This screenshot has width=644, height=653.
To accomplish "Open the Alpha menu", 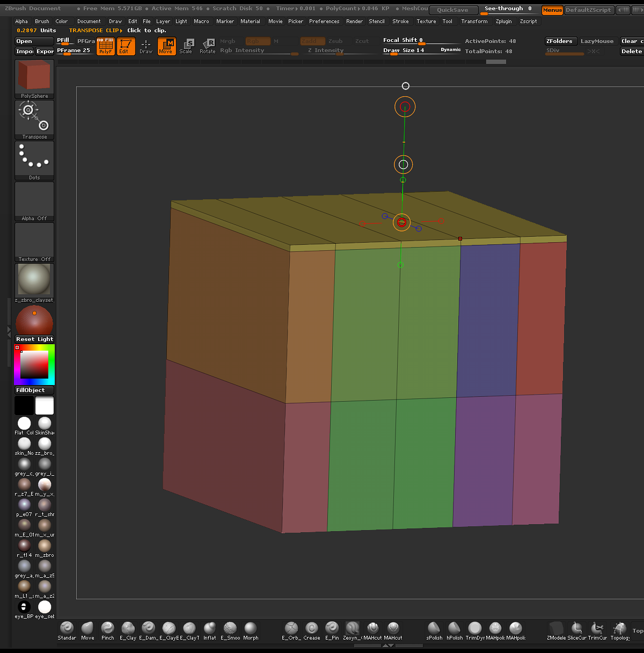I will tap(21, 21).
